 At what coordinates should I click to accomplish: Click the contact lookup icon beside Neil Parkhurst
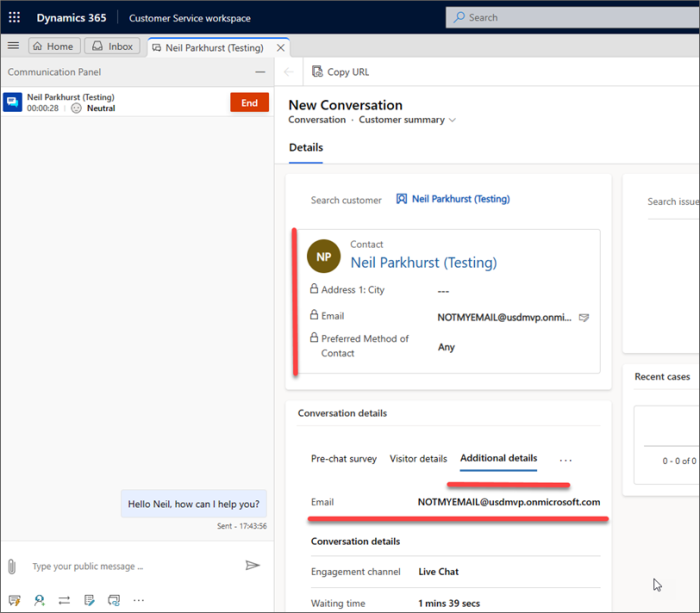pos(401,199)
